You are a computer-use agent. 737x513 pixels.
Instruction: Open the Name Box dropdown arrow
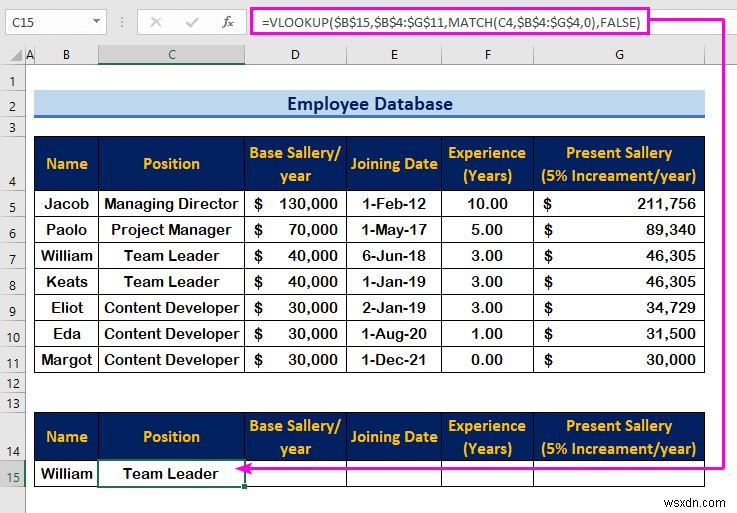pos(96,22)
